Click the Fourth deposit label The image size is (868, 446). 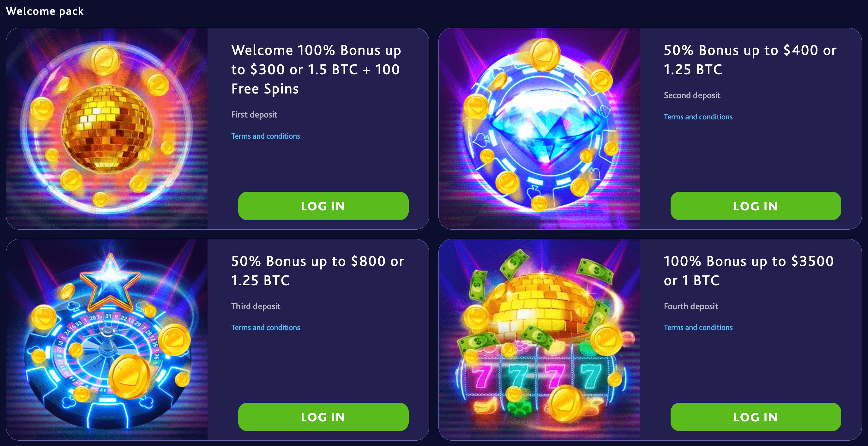[x=691, y=306]
